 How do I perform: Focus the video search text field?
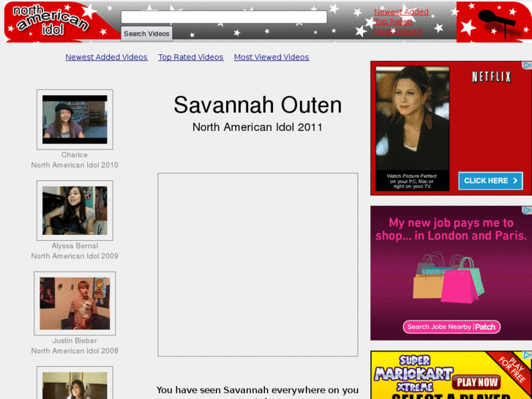(x=224, y=17)
